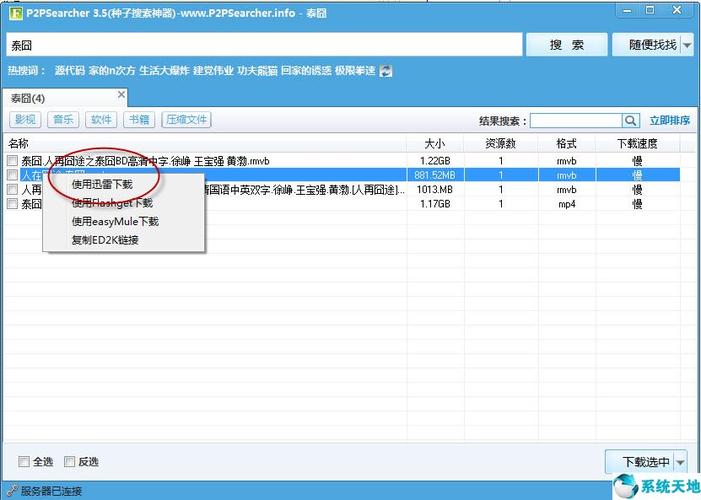This screenshot has height=500, width=701.
Task: Click the 立即排序 link
Action: [669, 120]
